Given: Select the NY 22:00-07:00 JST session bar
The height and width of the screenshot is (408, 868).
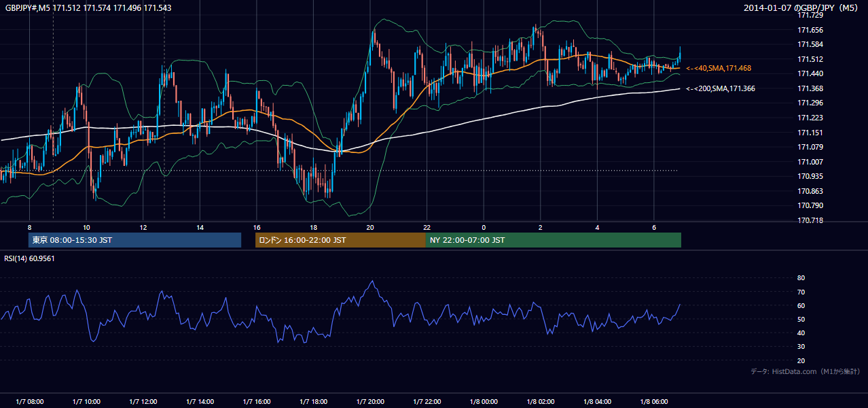Looking at the screenshot, I should [x=554, y=240].
